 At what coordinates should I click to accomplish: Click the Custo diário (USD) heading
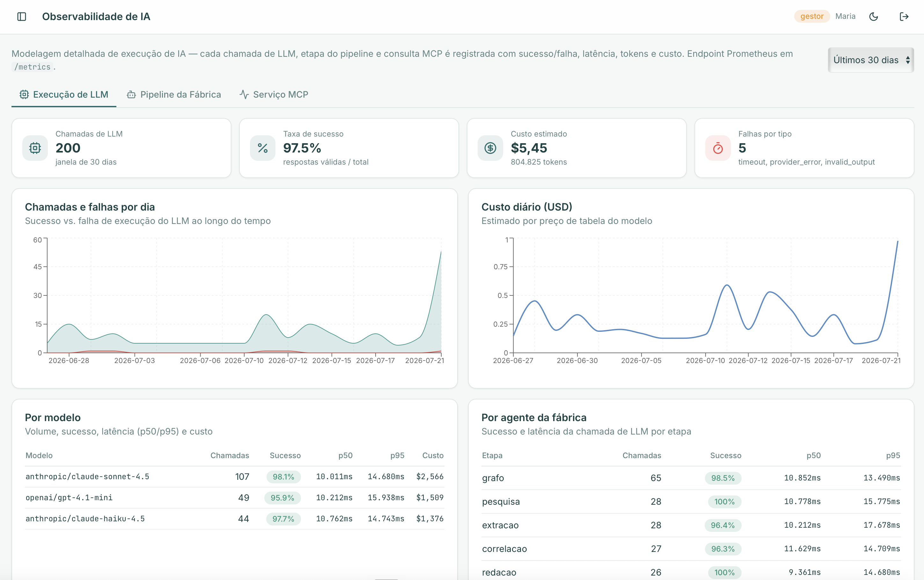[527, 207]
